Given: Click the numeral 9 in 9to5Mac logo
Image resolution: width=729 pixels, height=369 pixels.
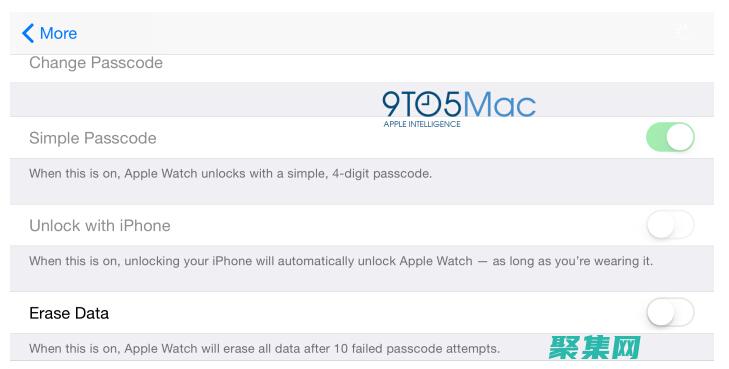Looking at the screenshot, I should tap(390, 104).
